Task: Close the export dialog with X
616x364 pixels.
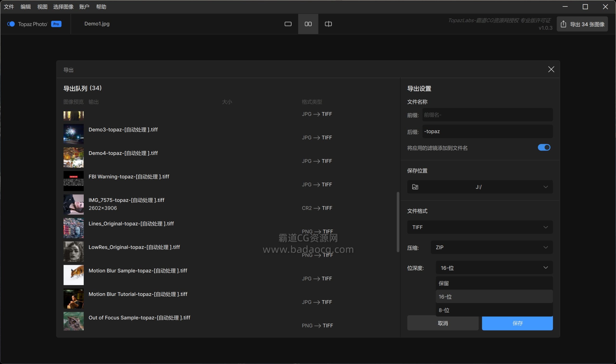Action: 551,70
